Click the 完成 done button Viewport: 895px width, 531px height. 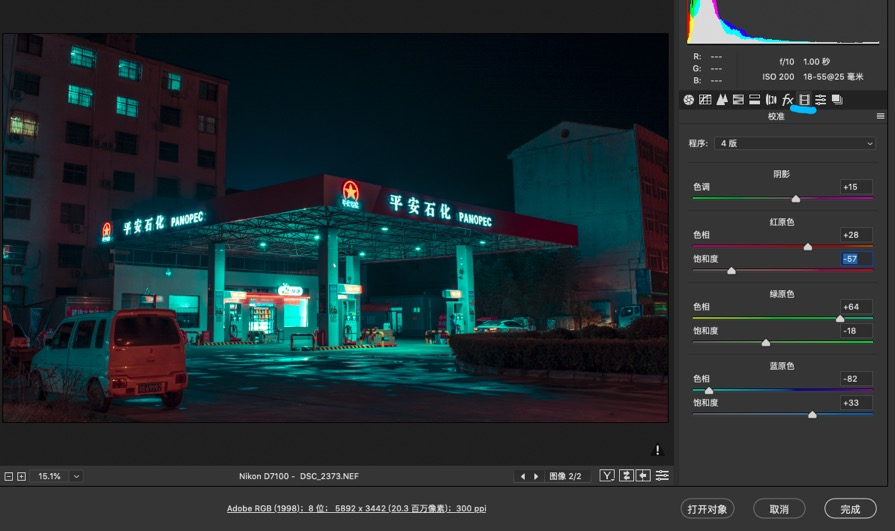850,509
